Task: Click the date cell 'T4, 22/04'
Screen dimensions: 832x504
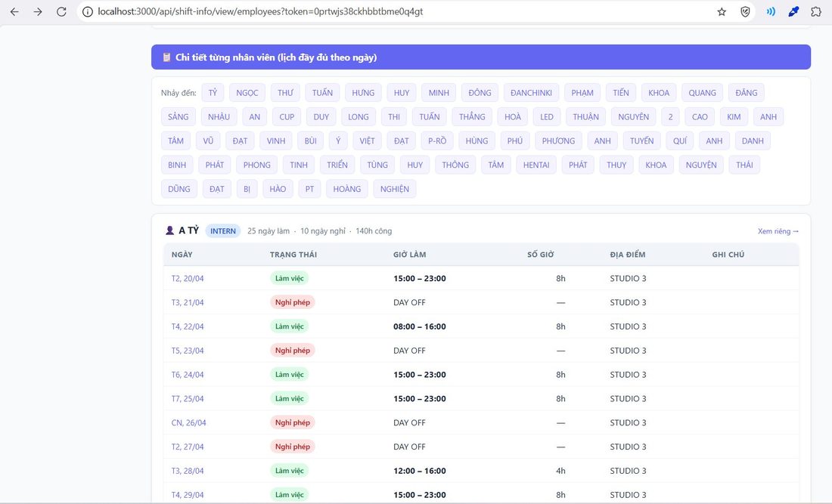Action: (x=188, y=326)
